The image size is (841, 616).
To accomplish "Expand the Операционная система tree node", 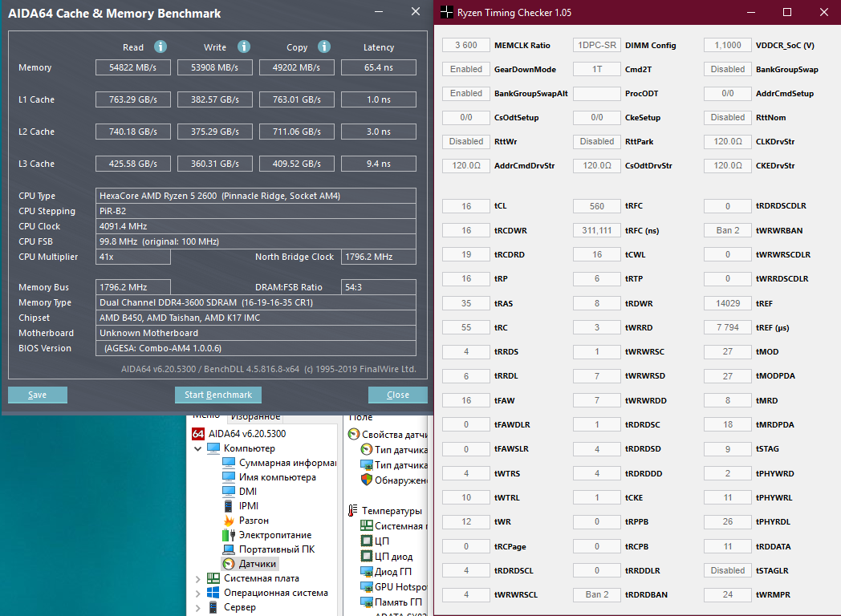I will pos(198,594).
